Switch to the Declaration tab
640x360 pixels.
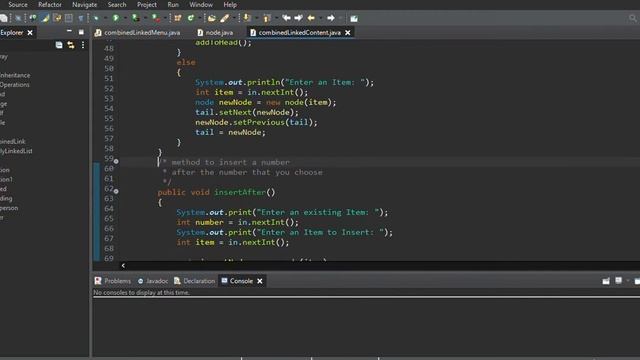pos(194,281)
